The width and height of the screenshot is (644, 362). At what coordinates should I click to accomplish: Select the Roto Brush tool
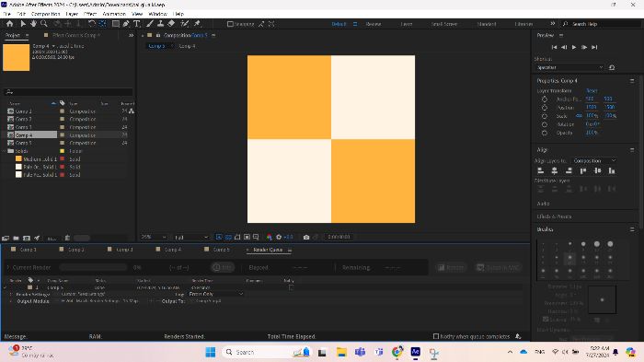(185, 24)
